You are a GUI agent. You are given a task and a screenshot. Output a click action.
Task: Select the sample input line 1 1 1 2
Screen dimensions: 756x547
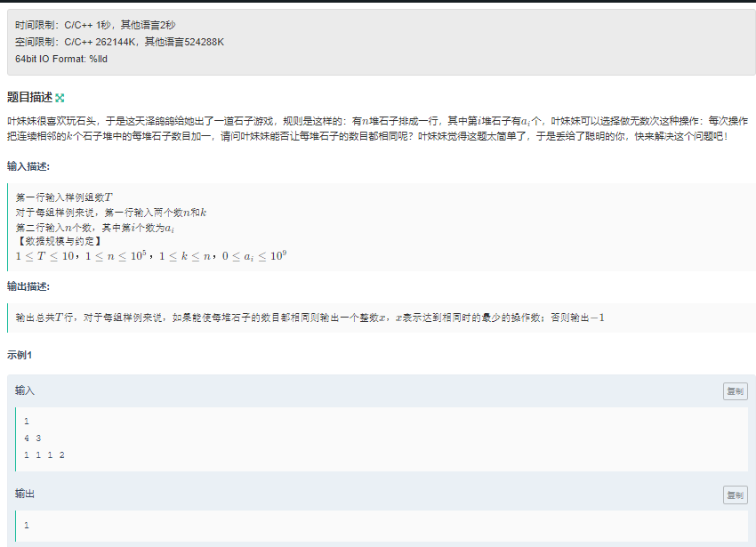pos(45,454)
